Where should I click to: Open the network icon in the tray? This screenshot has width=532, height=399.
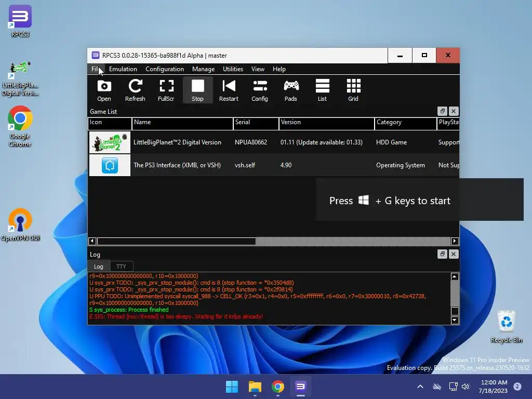point(453,387)
